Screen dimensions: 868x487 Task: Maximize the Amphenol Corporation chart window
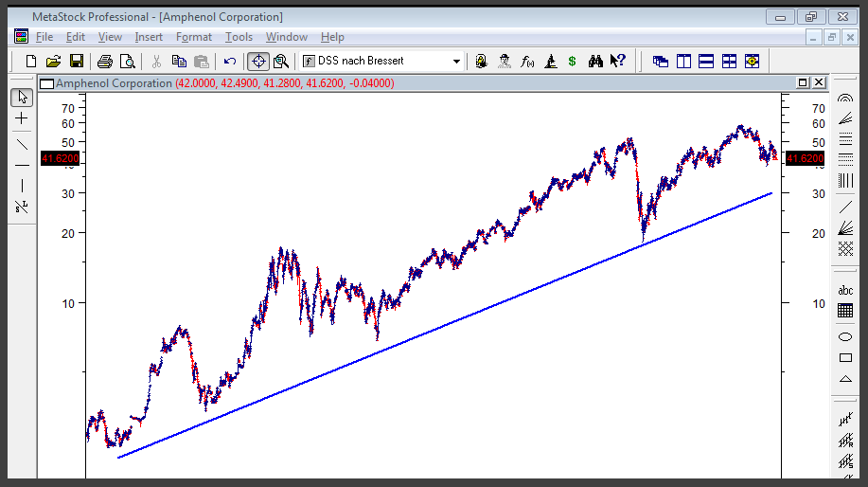pyautogui.click(x=803, y=82)
